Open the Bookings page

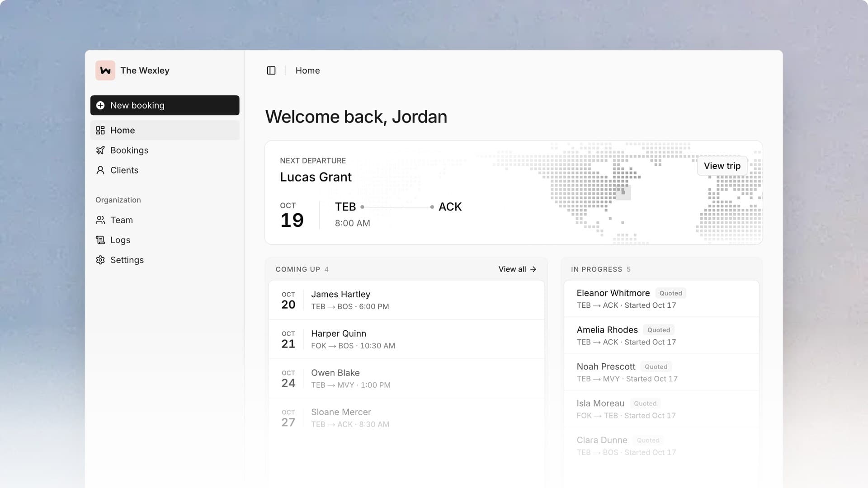[x=165, y=150]
